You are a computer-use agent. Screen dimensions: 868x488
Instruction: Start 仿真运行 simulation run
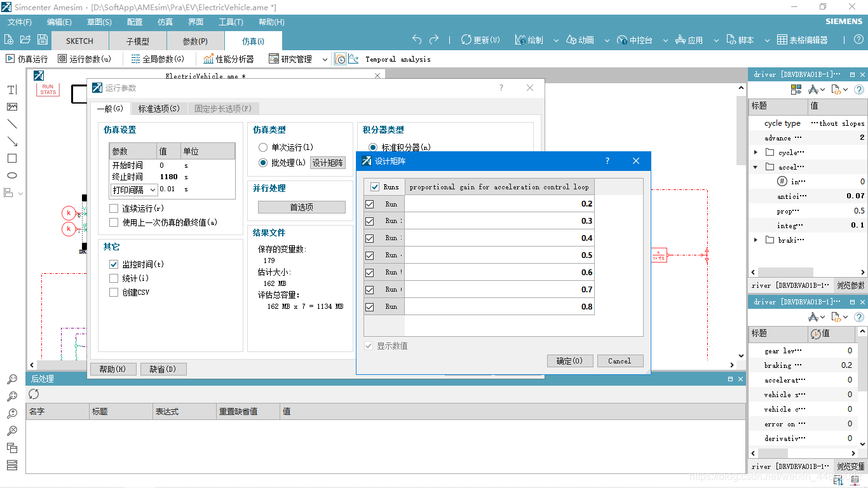click(x=27, y=59)
